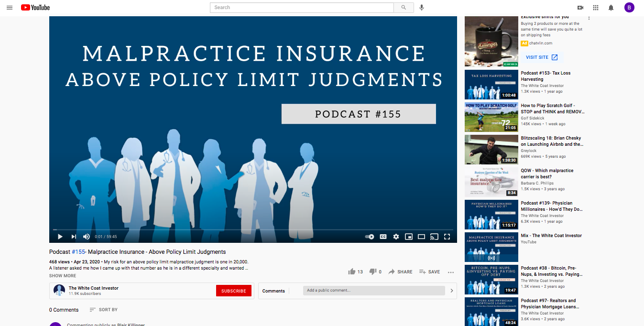Click the Barbara C. Phillips channel name
This screenshot has width=644, height=326.
click(x=538, y=183)
